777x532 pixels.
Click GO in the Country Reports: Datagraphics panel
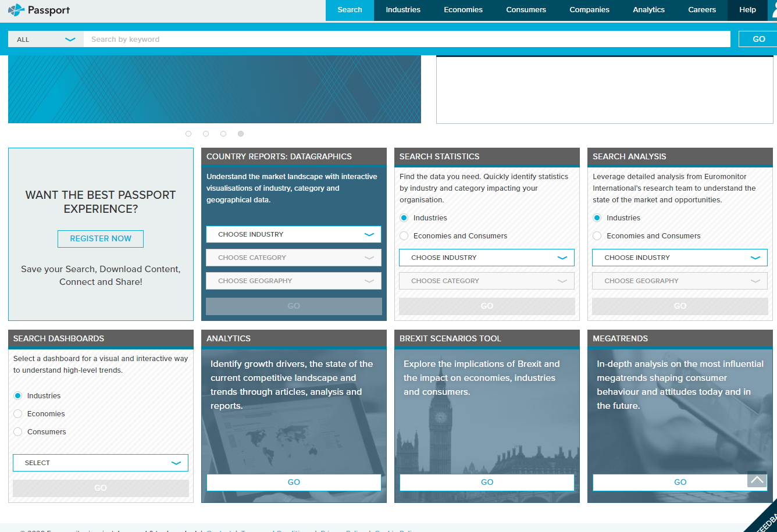pos(294,306)
